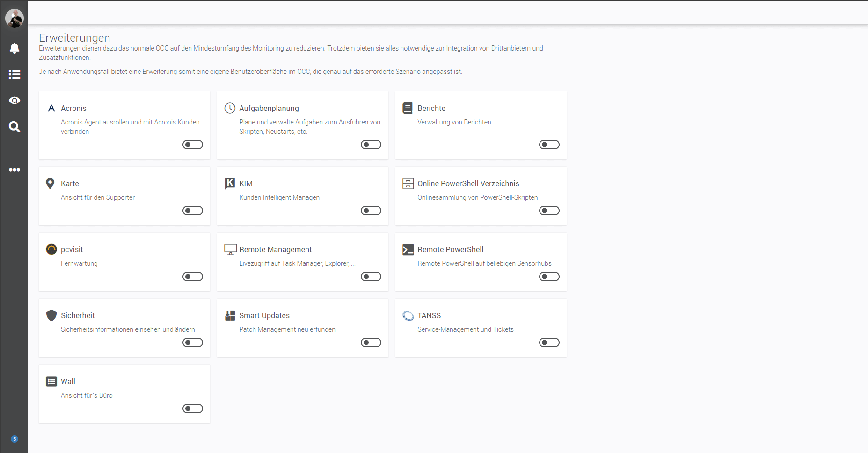Enable the Berichte extension switch
Image resolution: width=868 pixels, height=453 pixels.
coord(549,145)
